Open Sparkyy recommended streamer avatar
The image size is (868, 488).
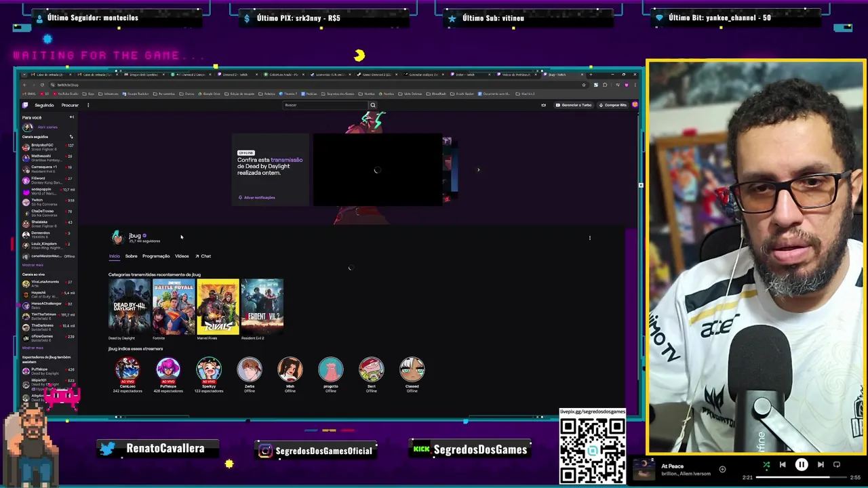click(x=209, y=370)
